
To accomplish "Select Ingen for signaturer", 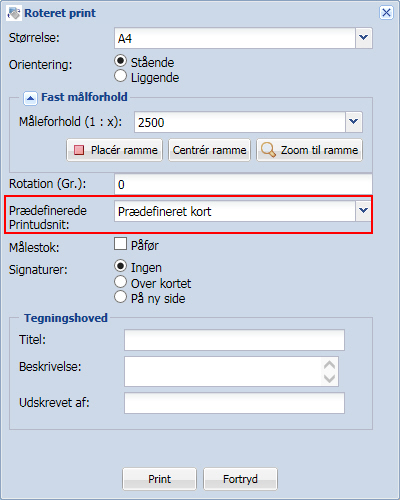I will click(x=120, y=266).
